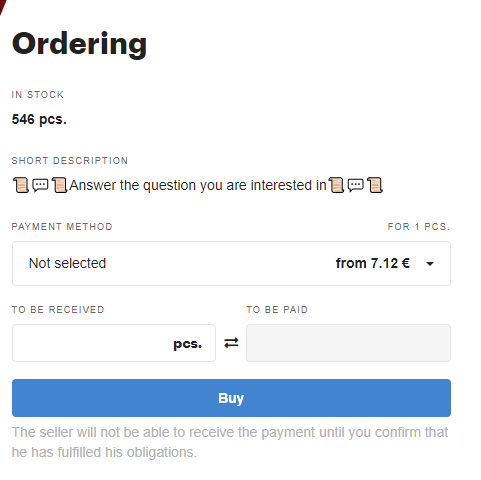Click the blue Buy button

231,398
